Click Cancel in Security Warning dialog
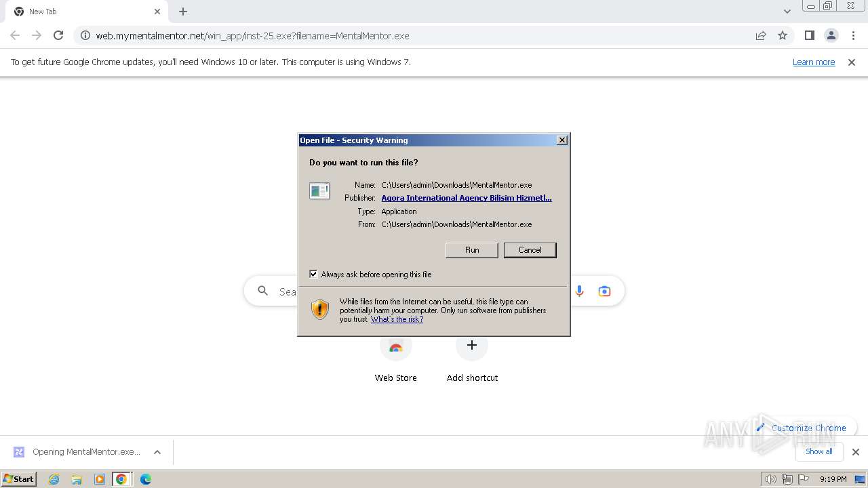Image resolution: width=868 pixels, height=488 pixels. (530, 250)
